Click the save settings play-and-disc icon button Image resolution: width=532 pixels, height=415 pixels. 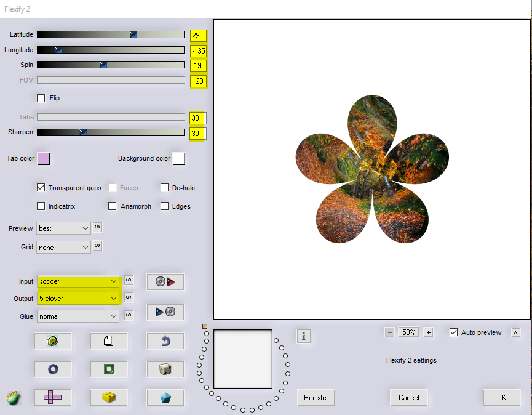(x=165, y=312)
